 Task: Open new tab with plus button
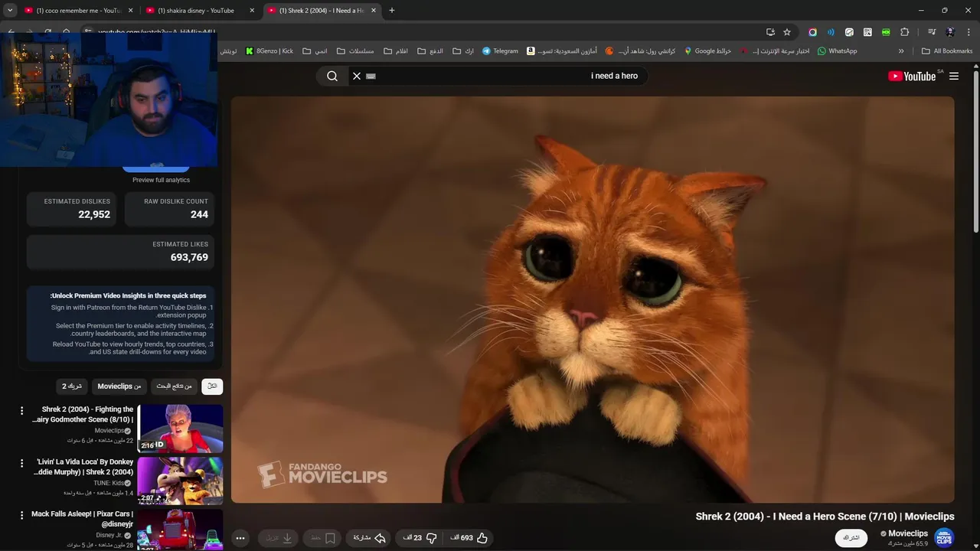tap(392, 11)
